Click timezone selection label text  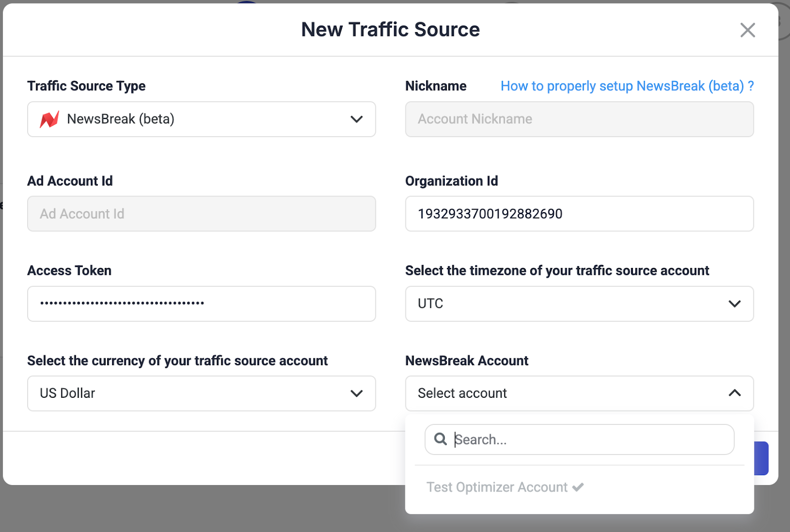click(557, 270)
